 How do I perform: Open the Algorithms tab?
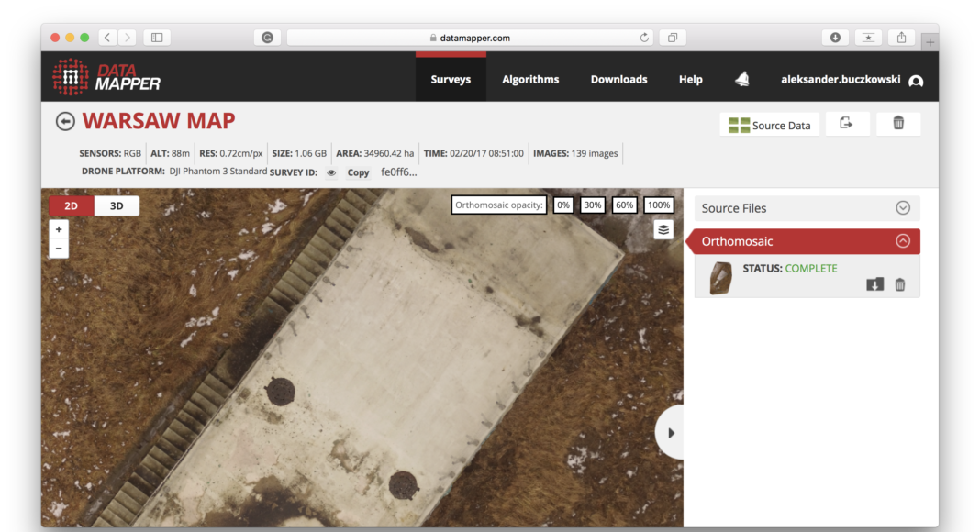tap(530, 80)
